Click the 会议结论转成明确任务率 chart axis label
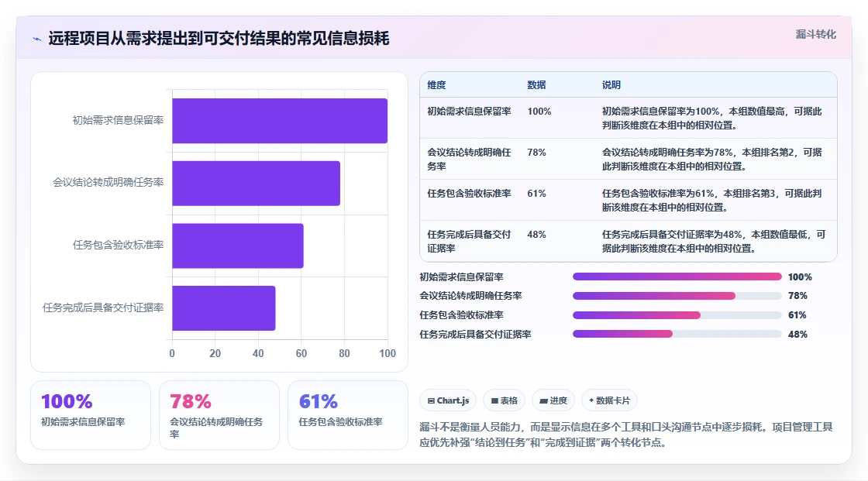Screen dimensions: 868x481 pos(108,182)
